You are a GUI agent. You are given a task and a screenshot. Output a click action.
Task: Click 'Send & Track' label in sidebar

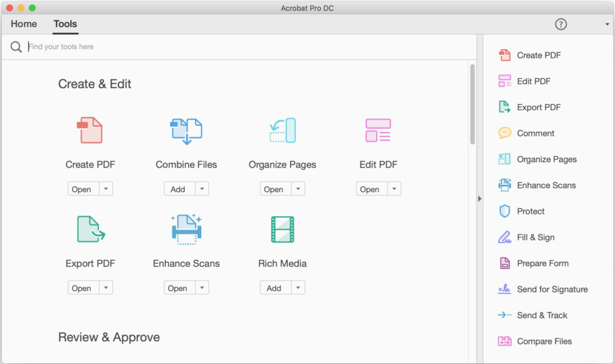tap(542, 315)
